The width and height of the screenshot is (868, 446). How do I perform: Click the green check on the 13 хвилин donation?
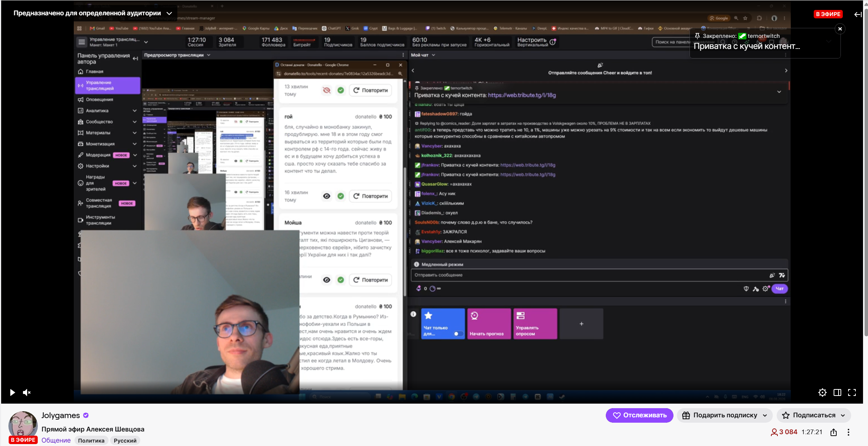341,90
